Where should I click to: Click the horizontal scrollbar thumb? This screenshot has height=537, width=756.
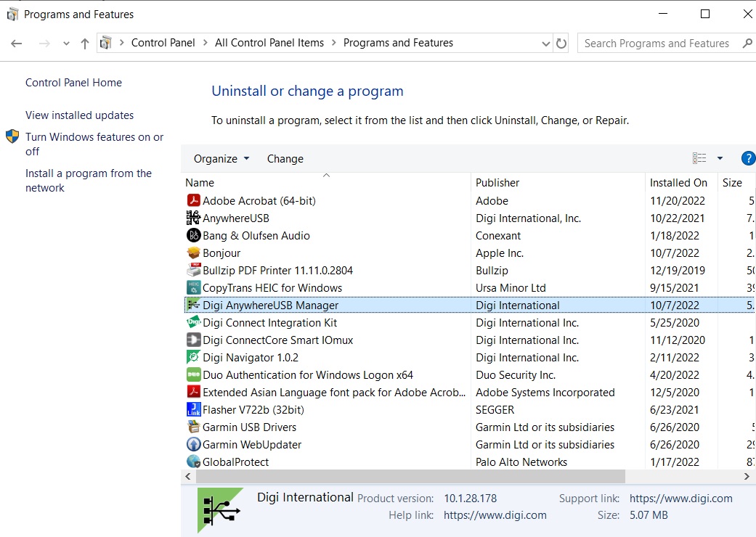(410, 476)
